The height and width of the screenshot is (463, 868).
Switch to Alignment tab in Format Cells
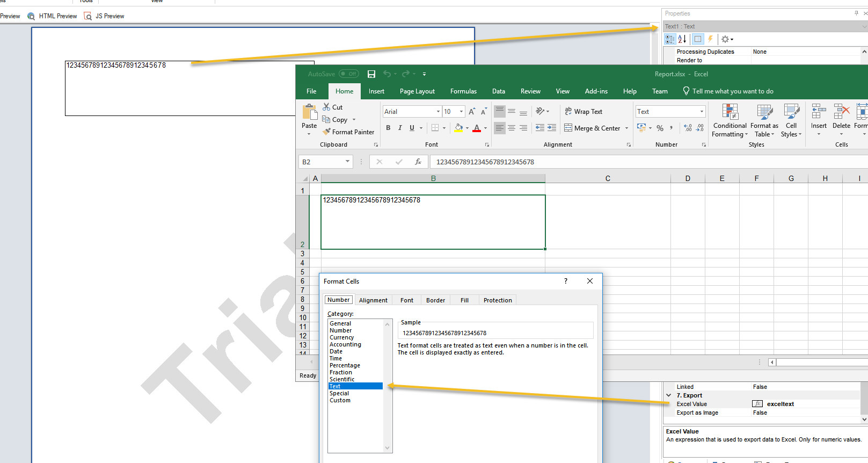coord(373,300)
